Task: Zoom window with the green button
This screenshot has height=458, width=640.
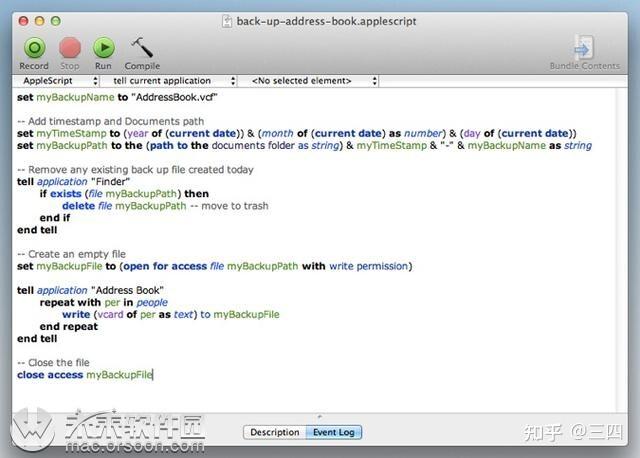Action: (56, 21)
